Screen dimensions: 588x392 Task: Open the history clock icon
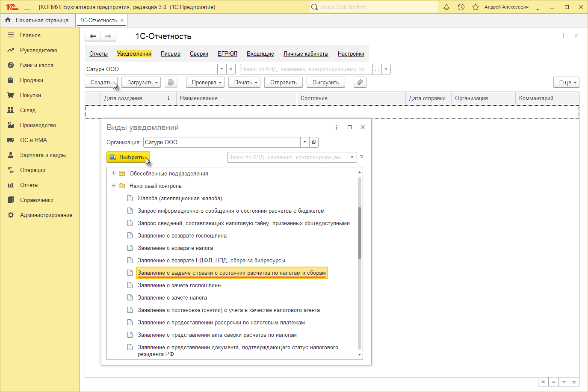tap(461, 7)
